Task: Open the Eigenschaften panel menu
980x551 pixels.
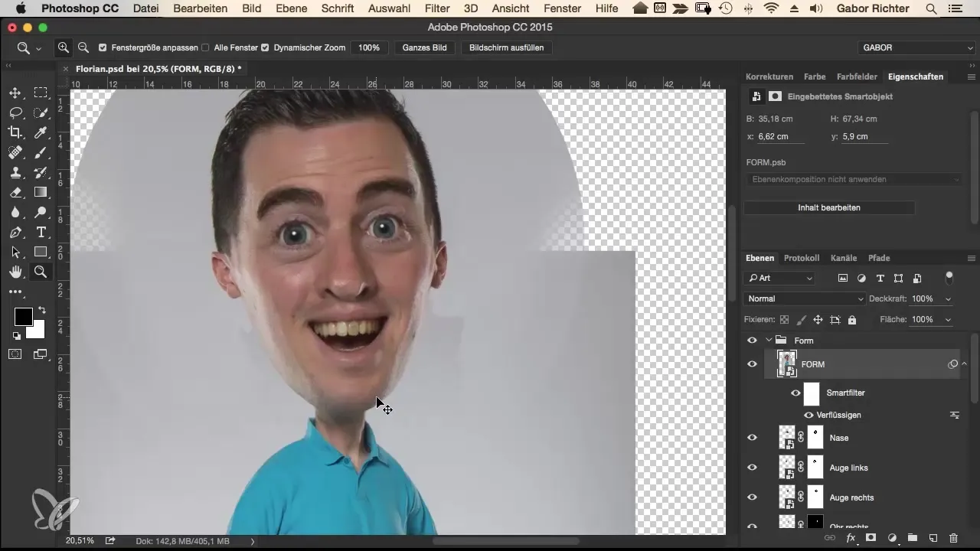Action: pyautogui.click(x=971, y=77)
